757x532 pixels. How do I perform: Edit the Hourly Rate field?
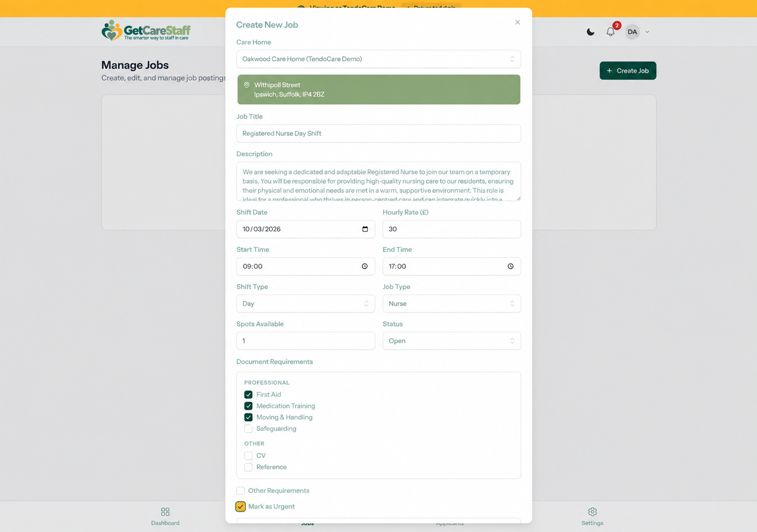pos(452,229)
